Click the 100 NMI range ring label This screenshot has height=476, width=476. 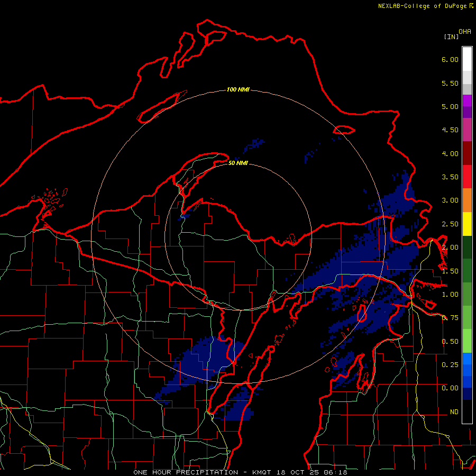pyautogui.click(x=238, y=89)
